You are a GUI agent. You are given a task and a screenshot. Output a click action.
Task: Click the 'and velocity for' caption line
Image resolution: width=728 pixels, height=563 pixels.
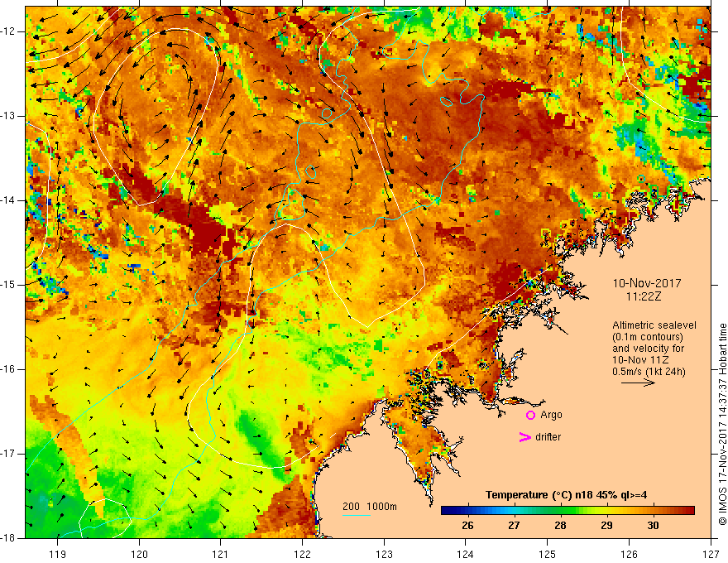(648, 349)
